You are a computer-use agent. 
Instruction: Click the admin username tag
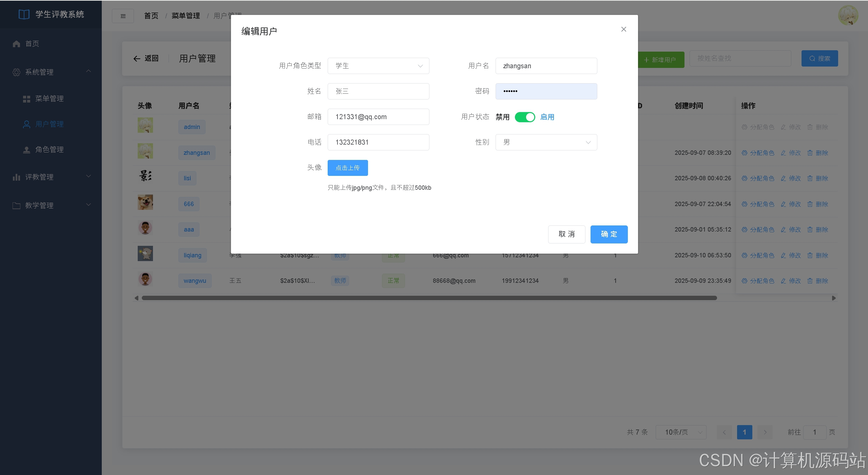click(x=192, y=127)
